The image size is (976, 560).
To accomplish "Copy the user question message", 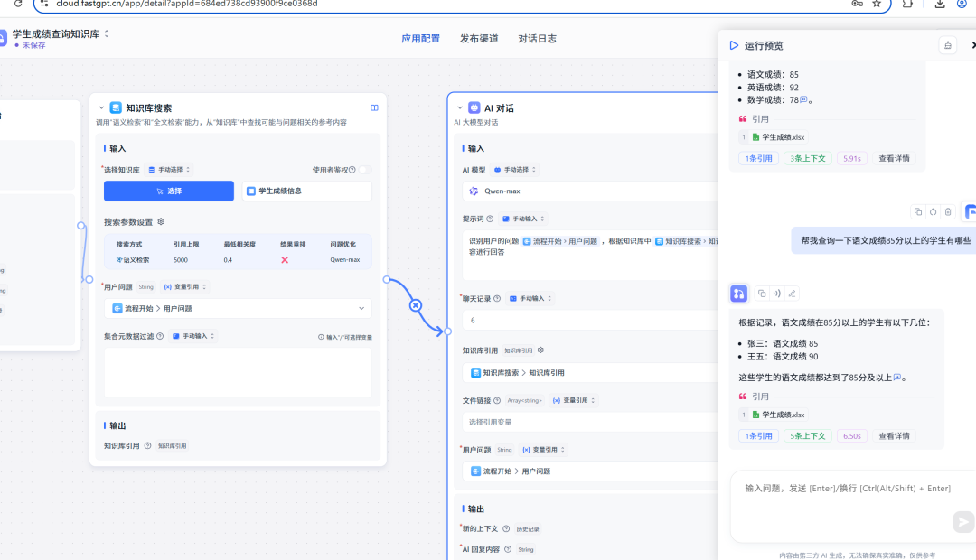I will coord(917,212).
